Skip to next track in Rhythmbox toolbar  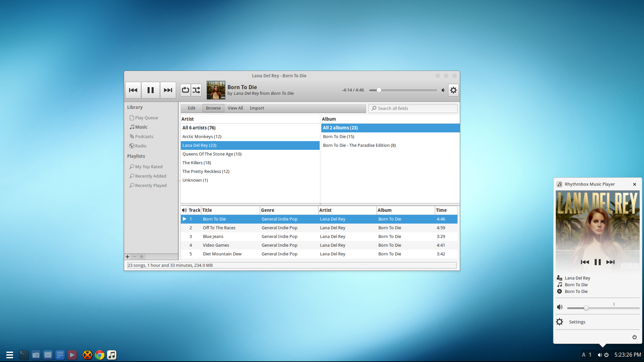(168, 90)
